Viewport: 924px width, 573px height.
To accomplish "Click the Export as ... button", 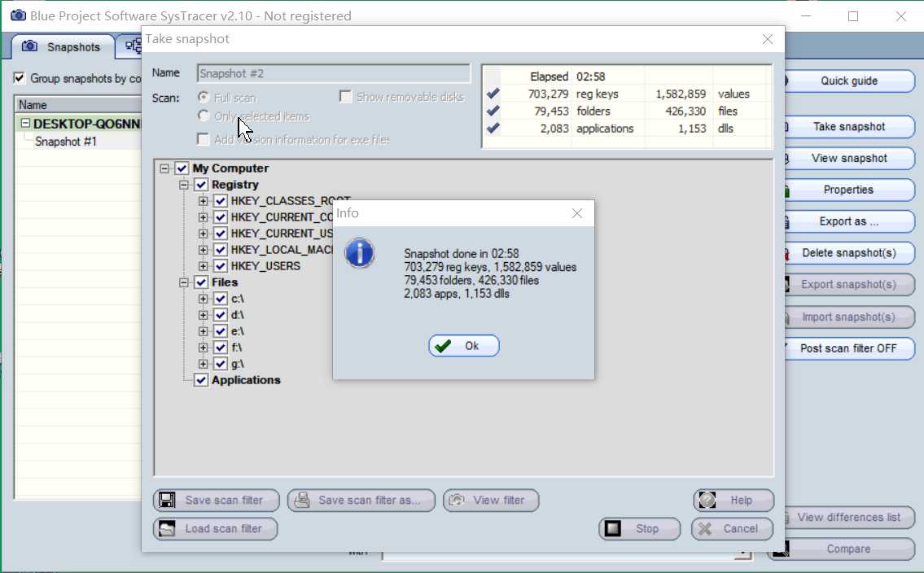I will click(x=848, y=221).
